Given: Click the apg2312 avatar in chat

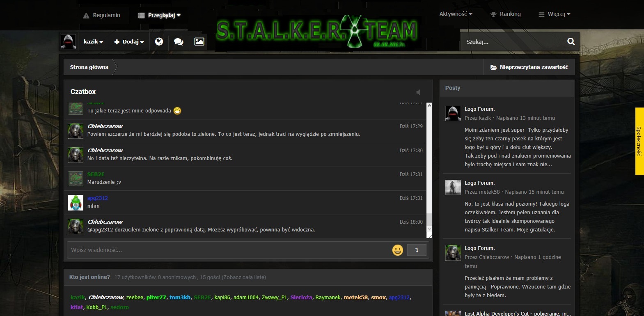Looking at the screenshot, I should click(76, 203).
